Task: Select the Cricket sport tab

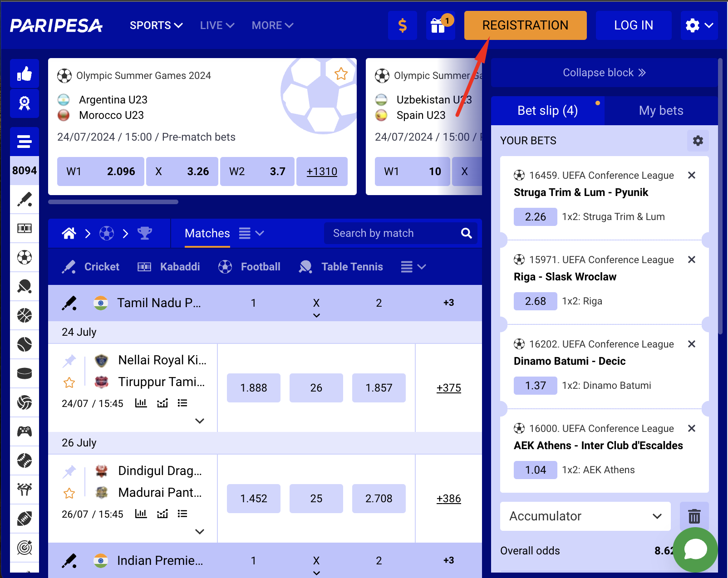Action: 90,267
